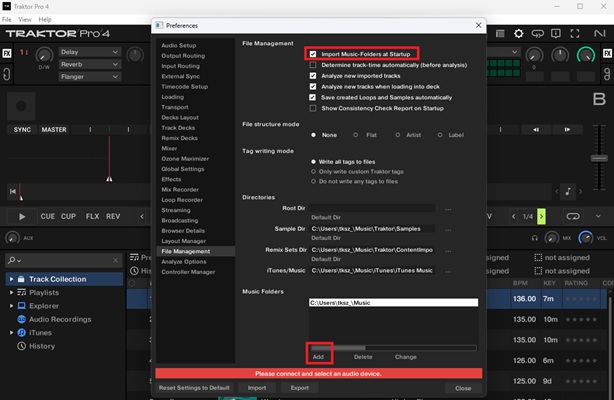Open Audio Recordings in browser tree

pos(60,319)
